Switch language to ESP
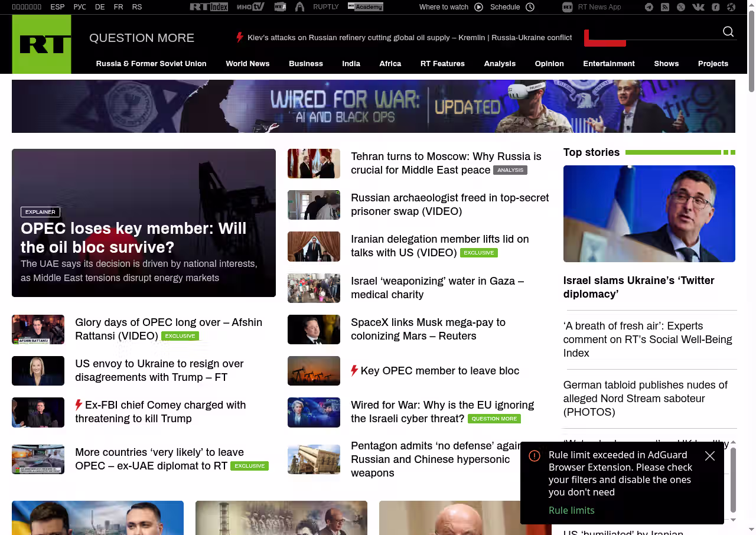This screenshot has height=535, width=756. 57,7
